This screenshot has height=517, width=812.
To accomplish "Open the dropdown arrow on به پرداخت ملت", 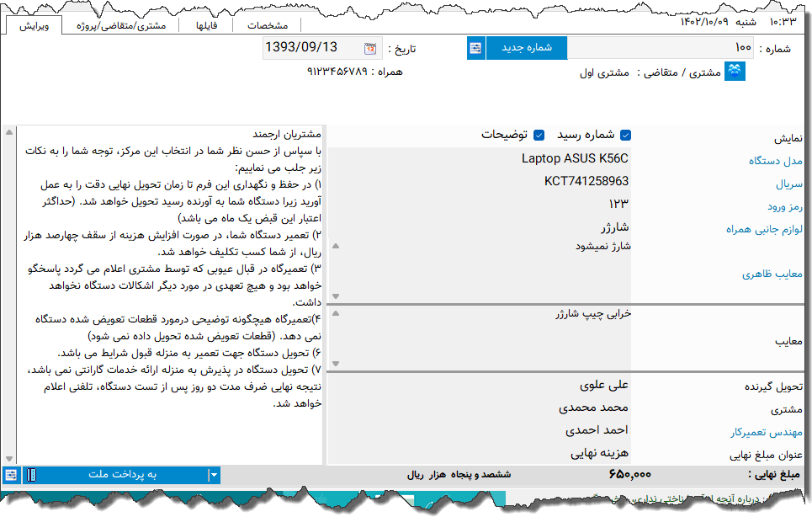I will [x=212, y=474].
